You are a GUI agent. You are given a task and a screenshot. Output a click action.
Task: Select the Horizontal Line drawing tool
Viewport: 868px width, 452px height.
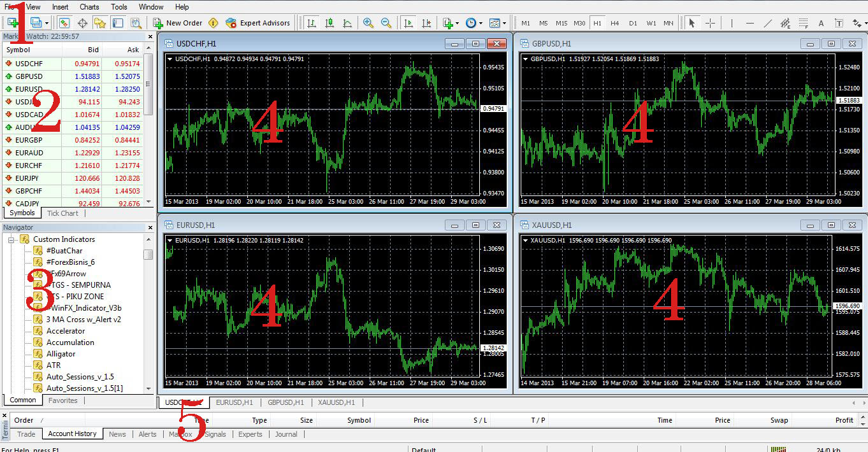[x=749, y=23]
